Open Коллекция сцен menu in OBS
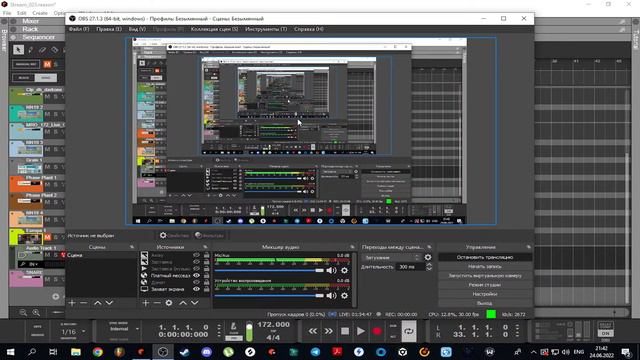The width and height of the screenshot is (640, 360). [214, 29]
